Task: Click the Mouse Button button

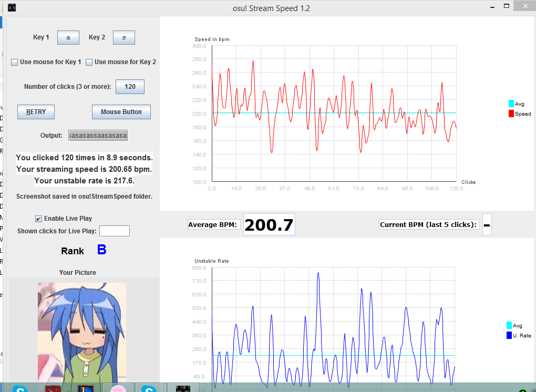Action: (x=121, y=112)
